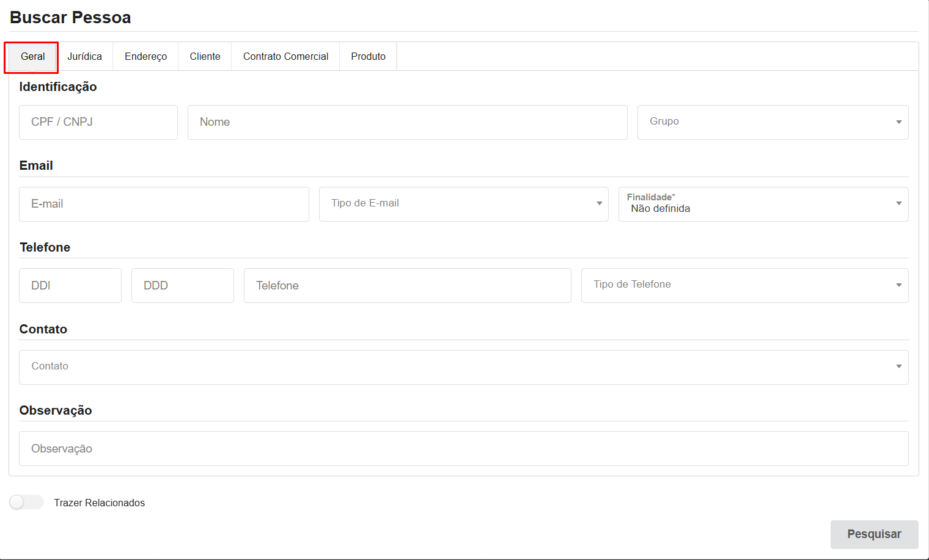Open the Tipo de E-mail dropdown

(x=463, y=204)
